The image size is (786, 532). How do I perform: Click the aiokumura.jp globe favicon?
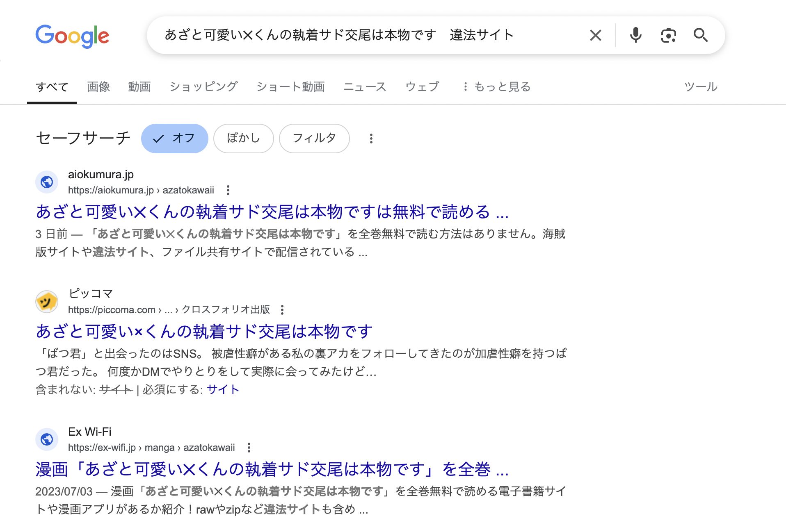(47, 183)
